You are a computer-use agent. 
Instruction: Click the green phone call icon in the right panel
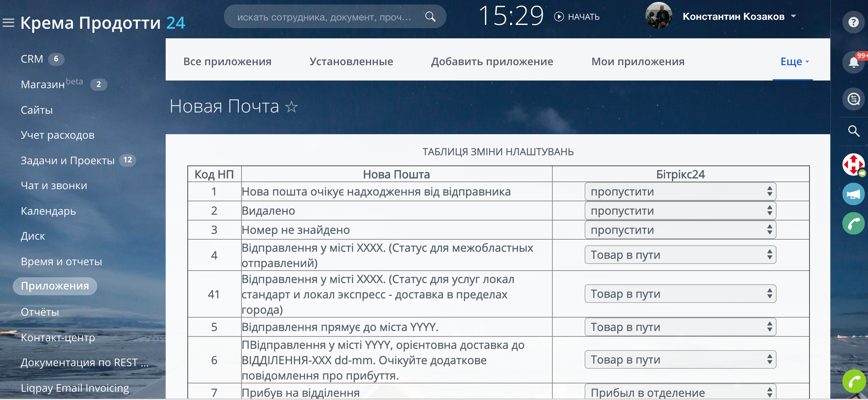(x=853, y=224)
